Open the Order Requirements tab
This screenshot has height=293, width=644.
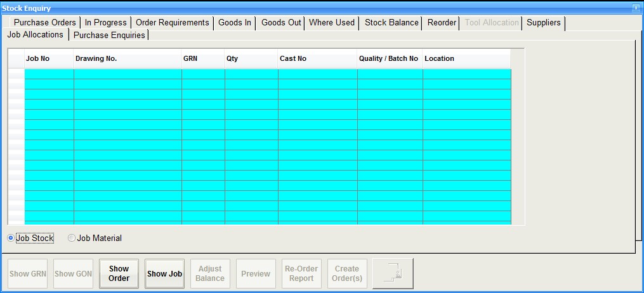pyautogui.click(x=172, y=23)
